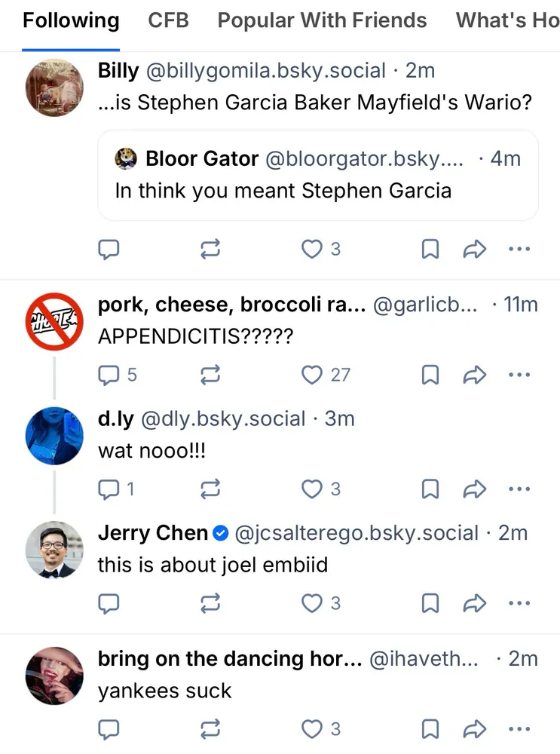Image resolution: width=560 pixels, height=754 pixels.
Task: Open more options on Billy's post
Action: pos(519,250)
